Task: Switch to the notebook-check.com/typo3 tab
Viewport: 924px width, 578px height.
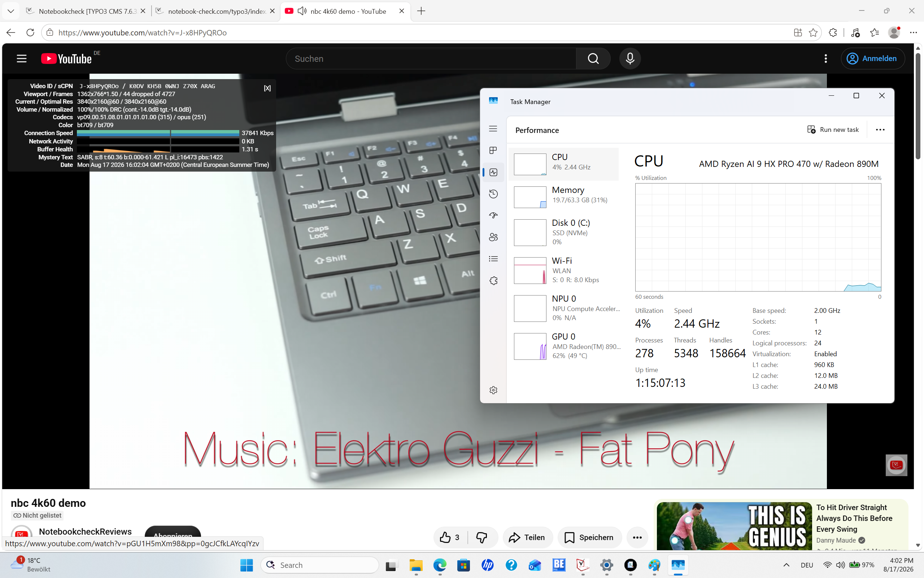Action: pyautogui.click(x=216, y=11)
